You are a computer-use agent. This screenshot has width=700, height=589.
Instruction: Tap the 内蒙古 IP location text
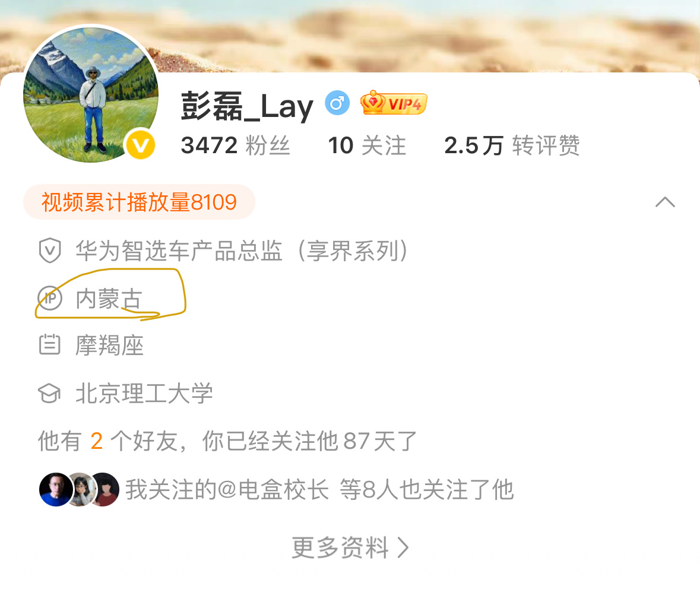pos(109,298)
